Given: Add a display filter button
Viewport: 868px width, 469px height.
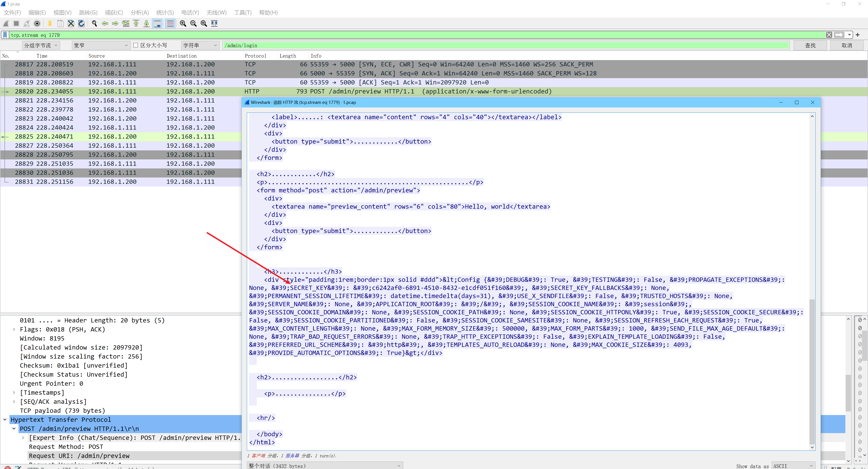Looking at the screenshot, I should coord(858,35).
